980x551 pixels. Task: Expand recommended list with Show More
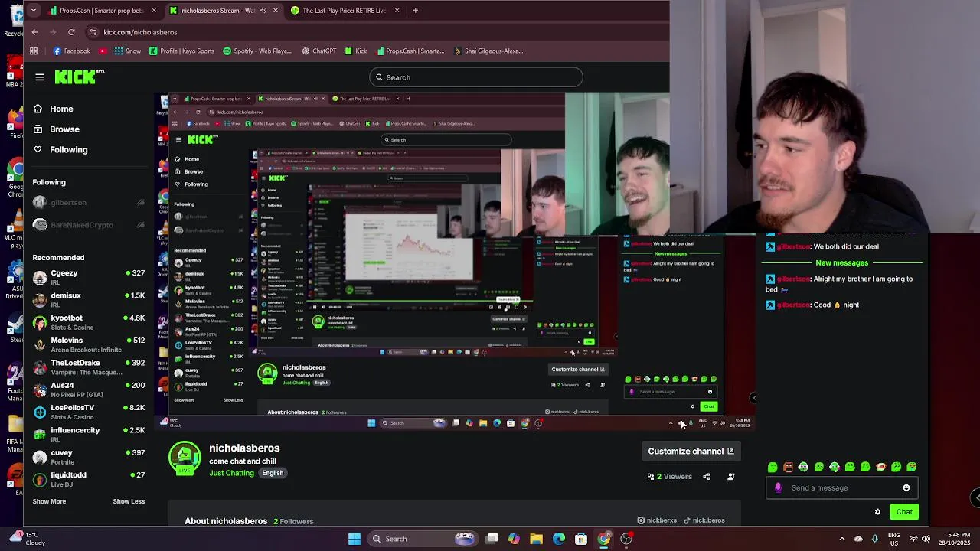[49, 501]
